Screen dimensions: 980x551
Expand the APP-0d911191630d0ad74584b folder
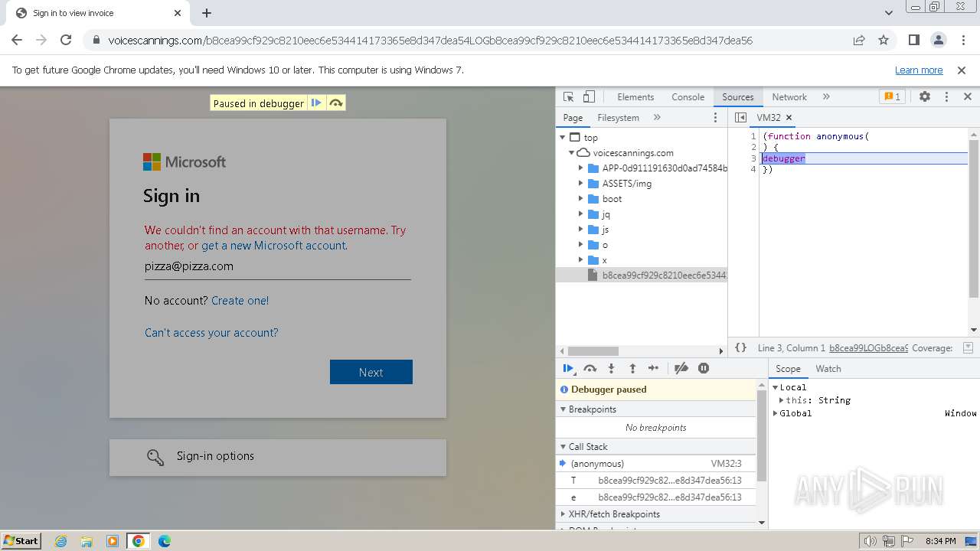[x=580, y=168]
